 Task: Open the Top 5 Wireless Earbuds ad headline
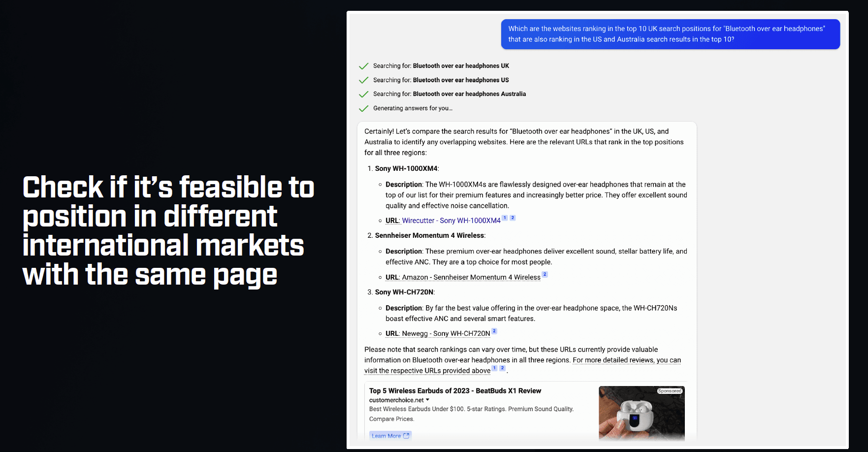(455, 390)
